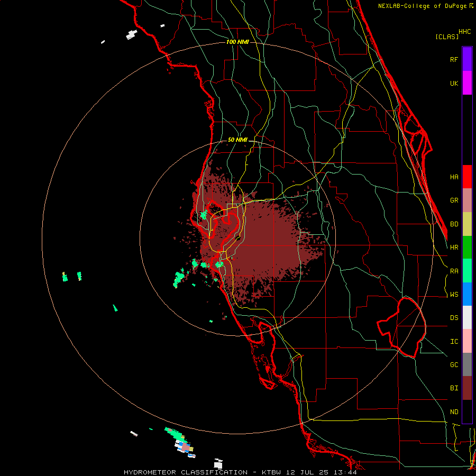The width and height of the screenshot is (476, 476).
Task: Click the BI legend label
Action: (x=454, y=388)
